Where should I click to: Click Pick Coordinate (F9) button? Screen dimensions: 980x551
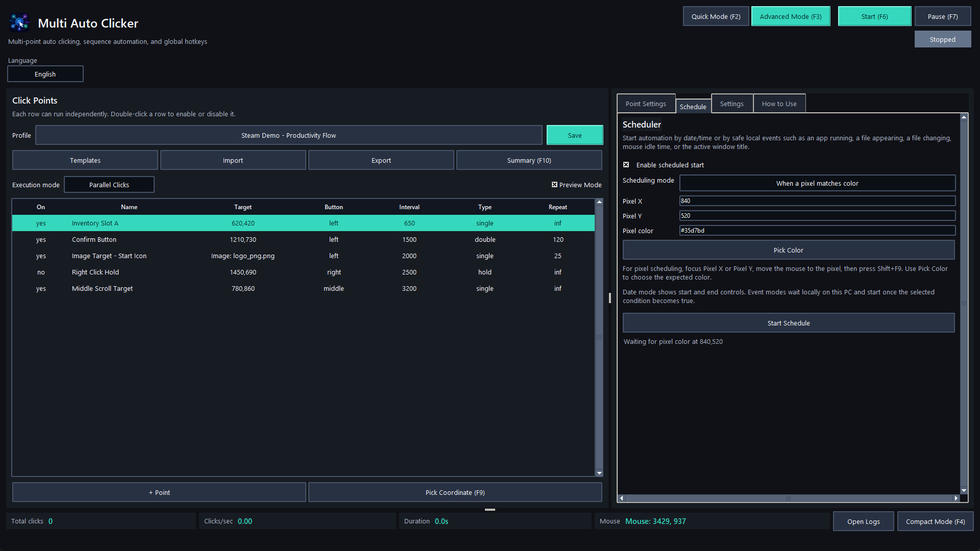[455, 492]
